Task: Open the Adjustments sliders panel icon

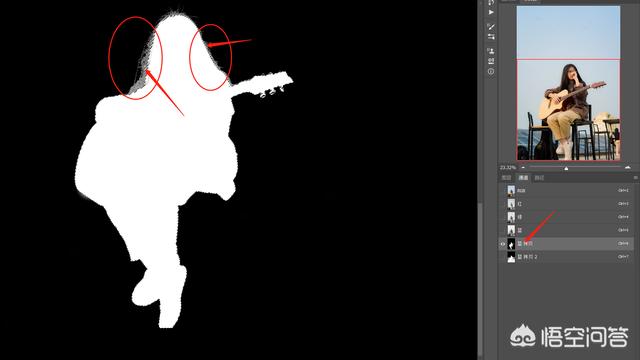Action: coord(491,37)
